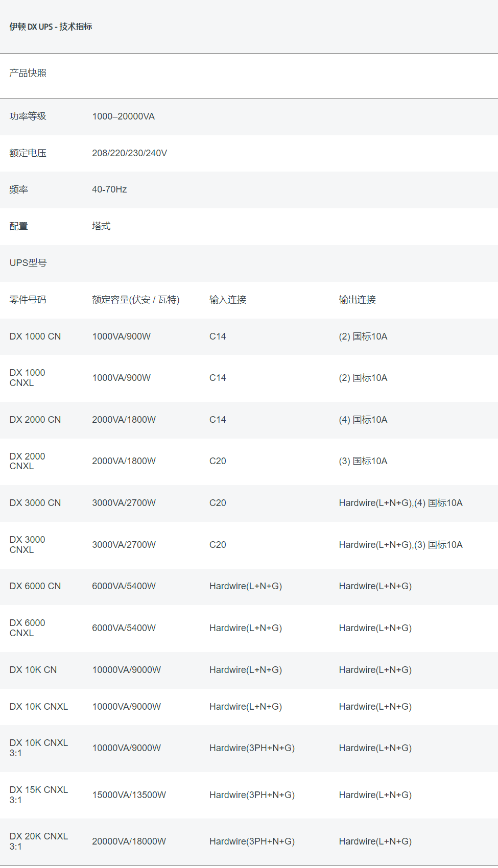Click output '(2) 国标10A' in the DX 1000 CNXL row
This screenshot has width=498, height=868.
tap(363, 378)
